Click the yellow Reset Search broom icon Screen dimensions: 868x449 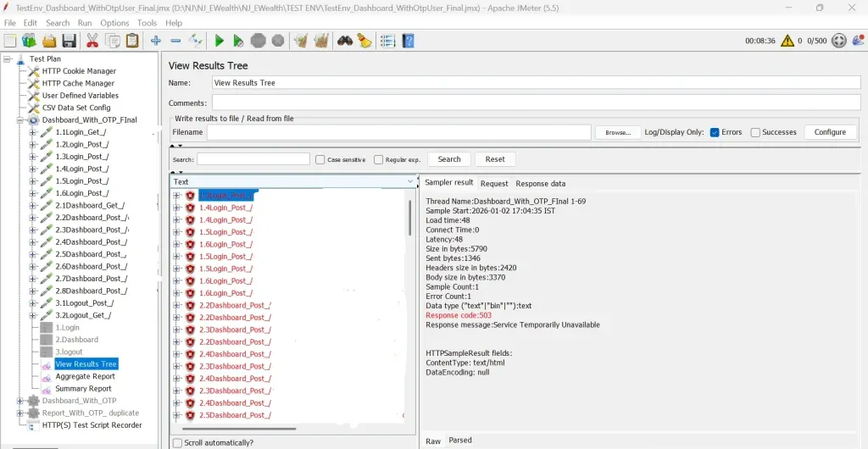(x=364, y=41)
